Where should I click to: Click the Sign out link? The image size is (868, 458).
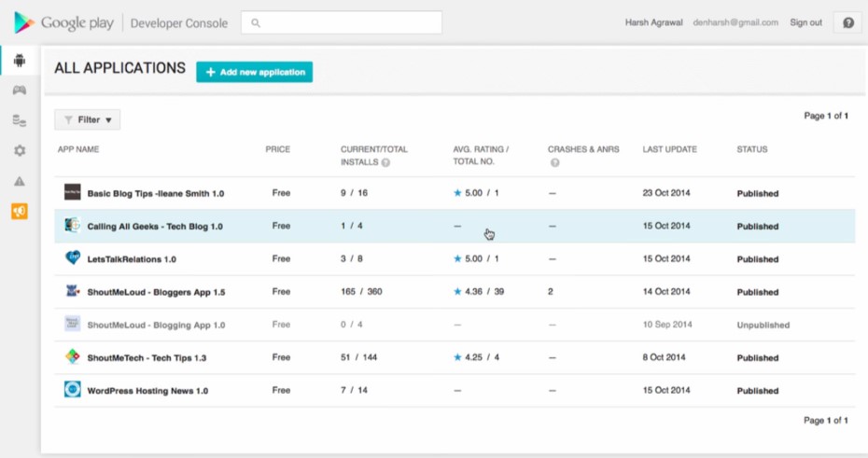click(x=805, y=22)
